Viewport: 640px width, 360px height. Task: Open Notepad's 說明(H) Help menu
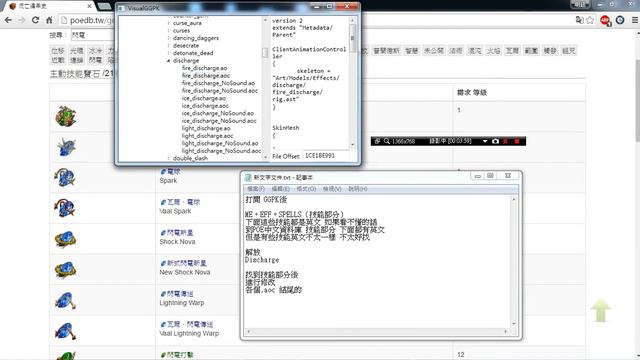click(x=358, y=189)
